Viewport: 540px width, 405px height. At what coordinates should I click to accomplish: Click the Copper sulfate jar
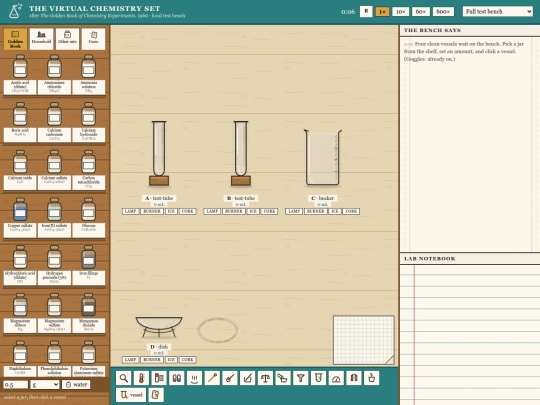pyautogui.click(x=20, y=217)
